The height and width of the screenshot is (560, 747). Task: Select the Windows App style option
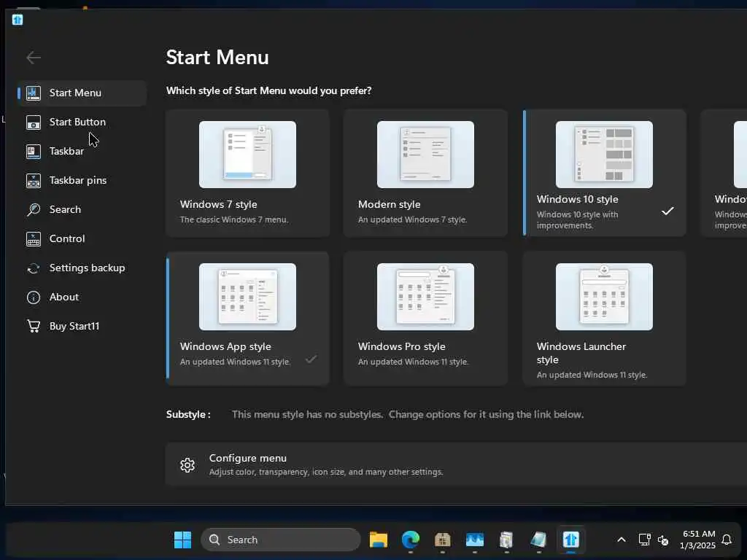pos(248,319)
